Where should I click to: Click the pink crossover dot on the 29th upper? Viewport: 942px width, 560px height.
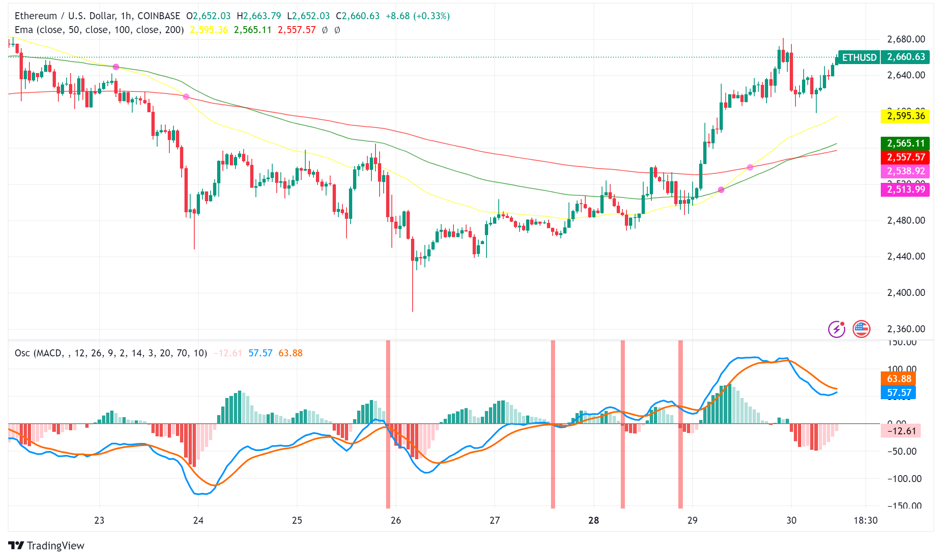(750, 167)
